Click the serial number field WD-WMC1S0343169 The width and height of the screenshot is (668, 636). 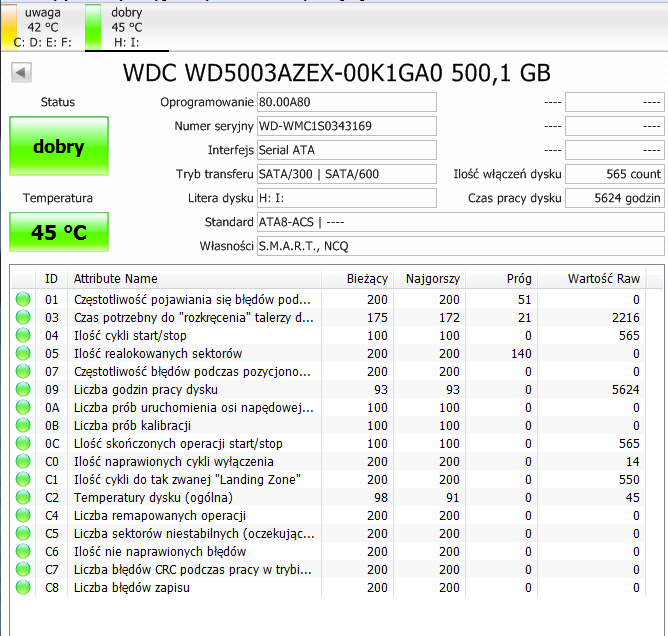coord(347,126)
